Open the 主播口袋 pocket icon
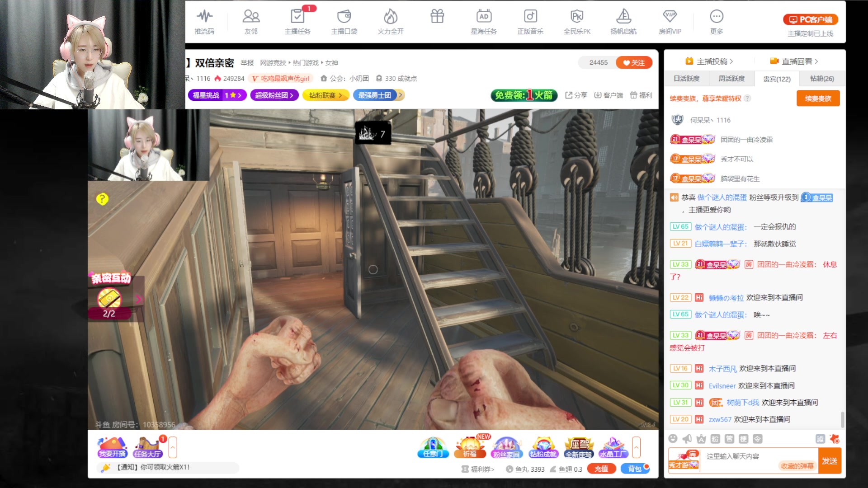868x488 pixels. (x=344, y=22)
